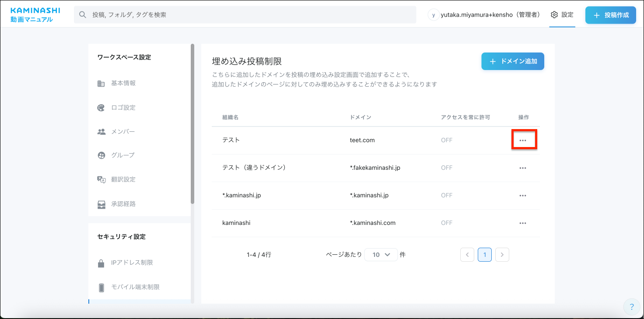Click the テスト organization name cell

point(231,140)
